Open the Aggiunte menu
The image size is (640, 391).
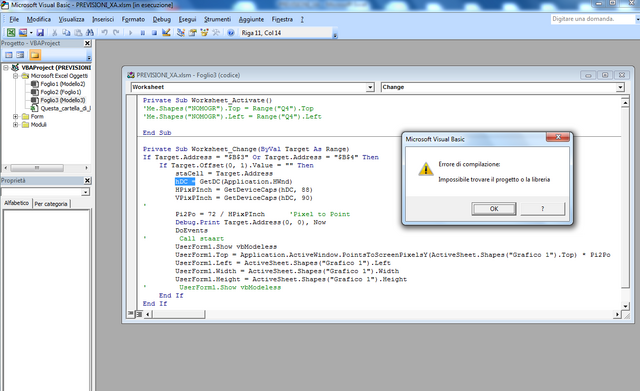(x=251, y=19)
